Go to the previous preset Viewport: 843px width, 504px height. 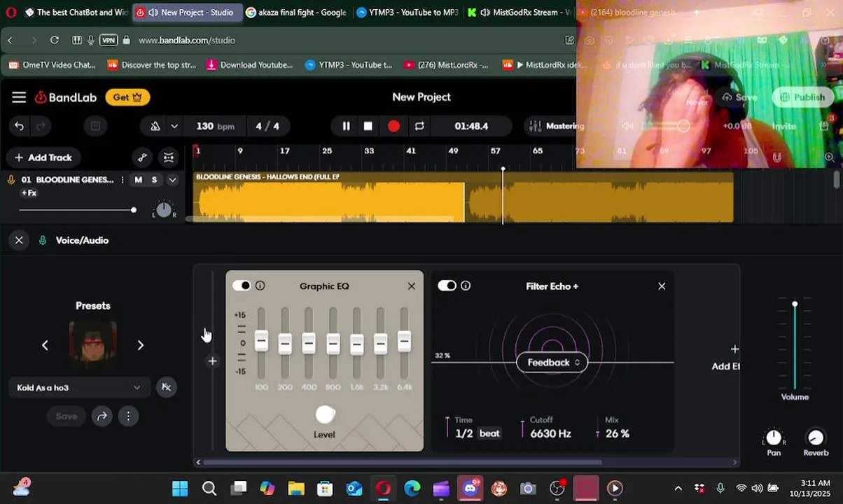(45, 345)
